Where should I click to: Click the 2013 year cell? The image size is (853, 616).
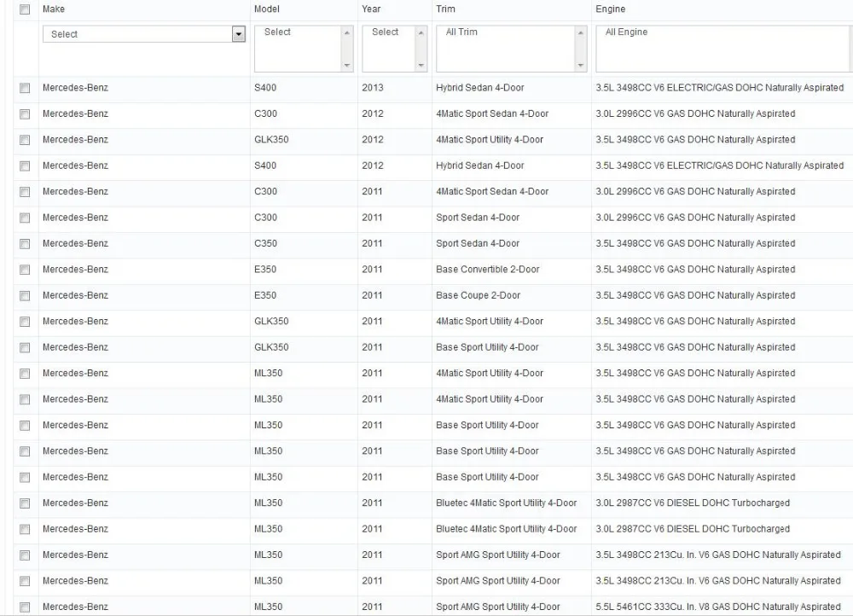point(372,88)
